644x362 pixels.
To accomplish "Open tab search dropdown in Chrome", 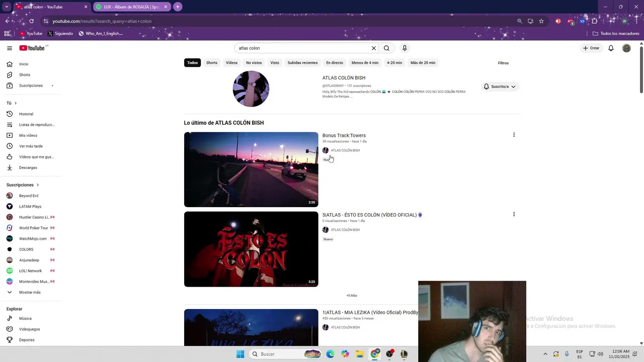I will coord(7,7).
